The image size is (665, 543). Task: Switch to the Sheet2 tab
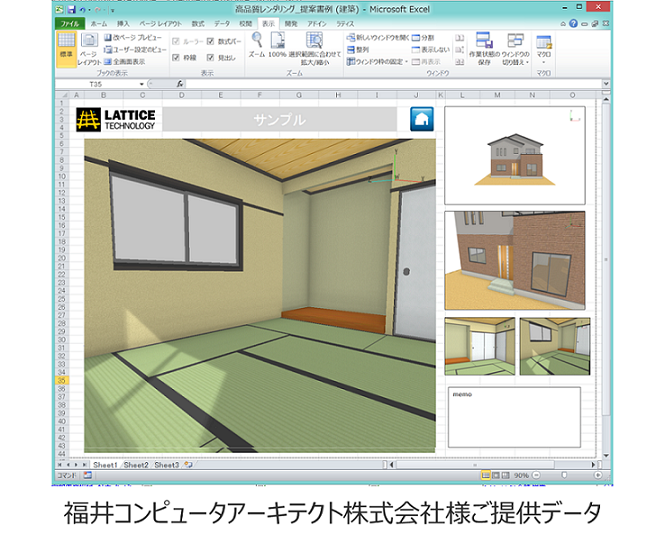pyautogui.click(x=136, y=465)
